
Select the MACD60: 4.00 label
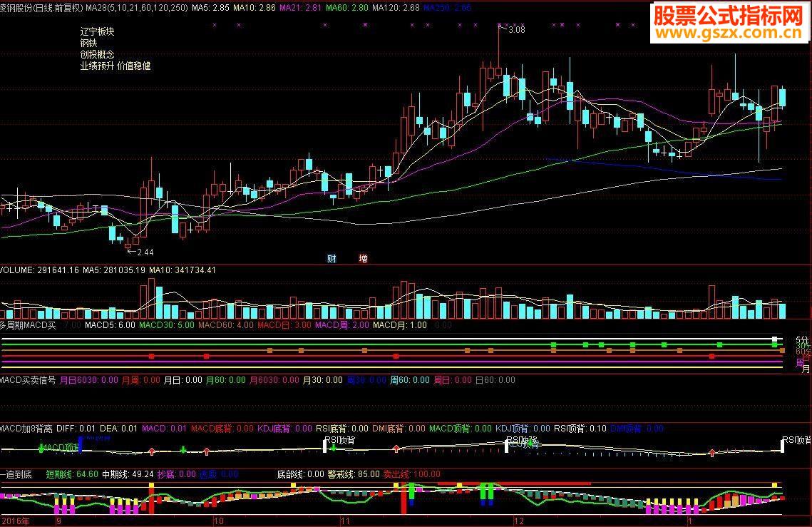point(226,325)
